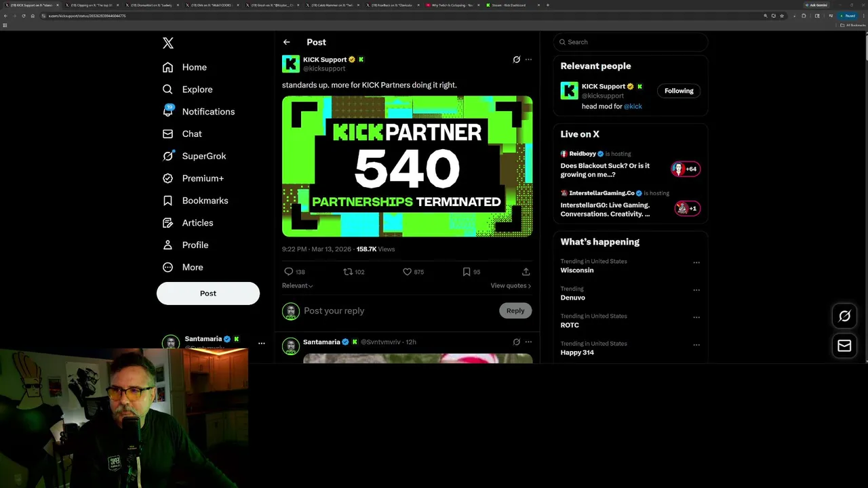Open Bookmarks in the sidebar
This screenshot has width=868, height=488.
coord(195,201)
